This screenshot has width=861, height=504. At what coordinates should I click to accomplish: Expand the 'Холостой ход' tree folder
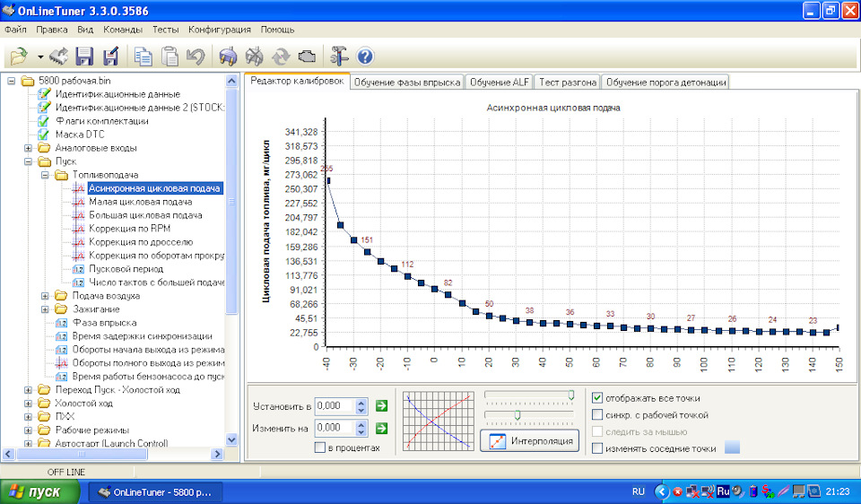click(x=29, y=404)
